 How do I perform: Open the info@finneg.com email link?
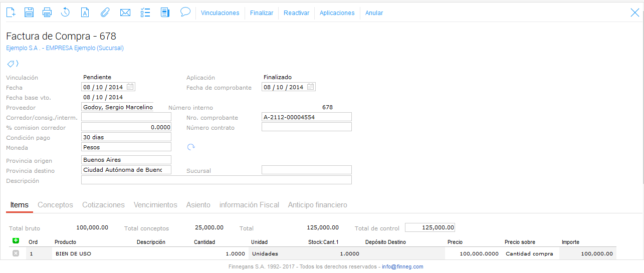(402, 266)
